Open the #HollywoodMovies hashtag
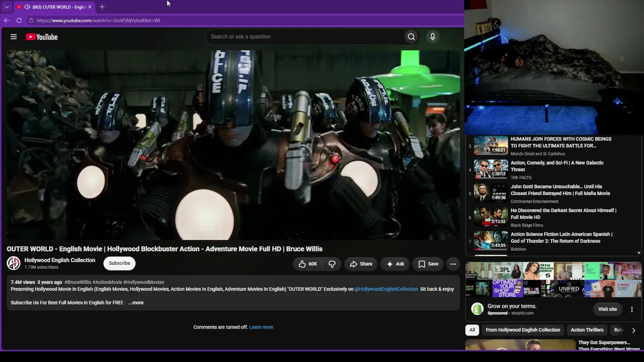This screenshot has height=362, width=644. point(144,283)
